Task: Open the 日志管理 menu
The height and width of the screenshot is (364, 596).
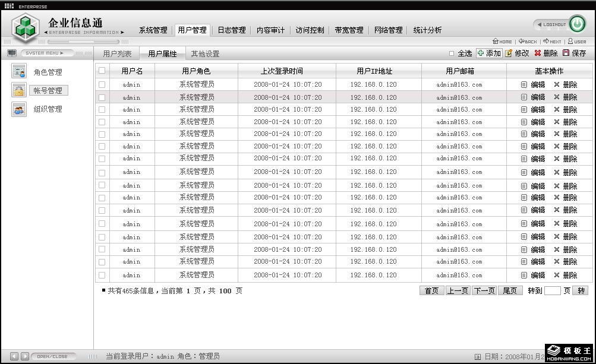Action: tap(232, 30)
